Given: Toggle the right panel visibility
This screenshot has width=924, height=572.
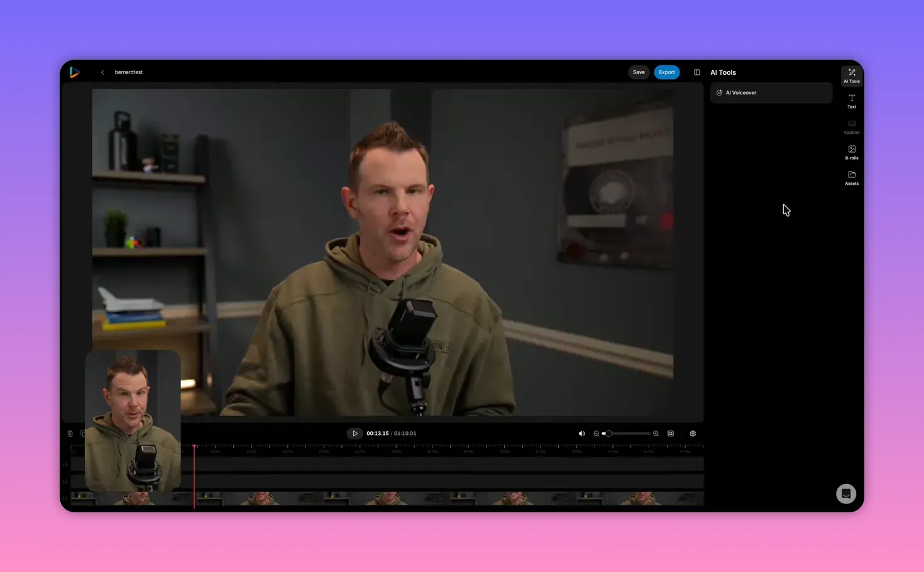Looking at the screenshot, I should click(696, 72).
